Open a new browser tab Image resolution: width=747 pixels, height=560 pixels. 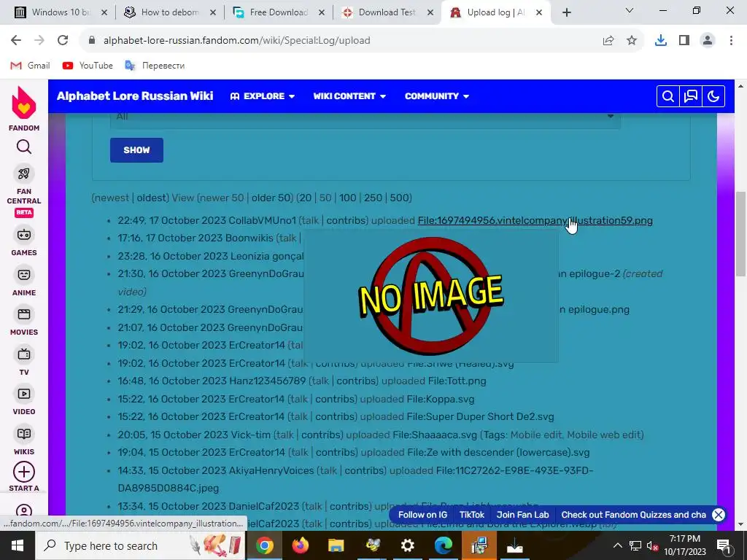(x=566, y=12)
